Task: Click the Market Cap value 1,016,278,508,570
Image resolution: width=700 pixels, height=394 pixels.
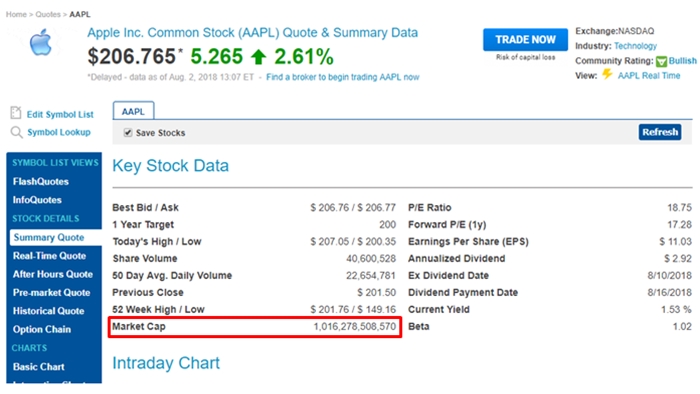Action: (354, 326)
